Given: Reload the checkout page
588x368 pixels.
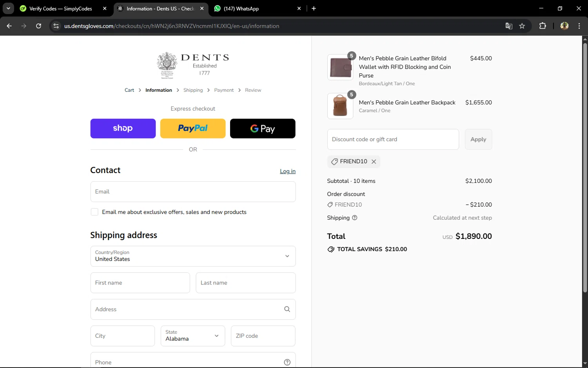Looking at the screenshot, I should click(38, 26).
